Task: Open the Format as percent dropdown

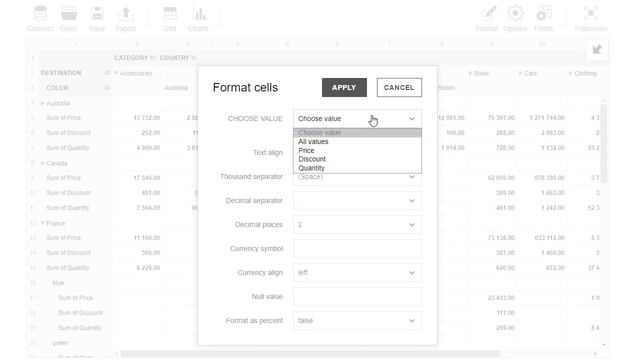Action: 357,321
